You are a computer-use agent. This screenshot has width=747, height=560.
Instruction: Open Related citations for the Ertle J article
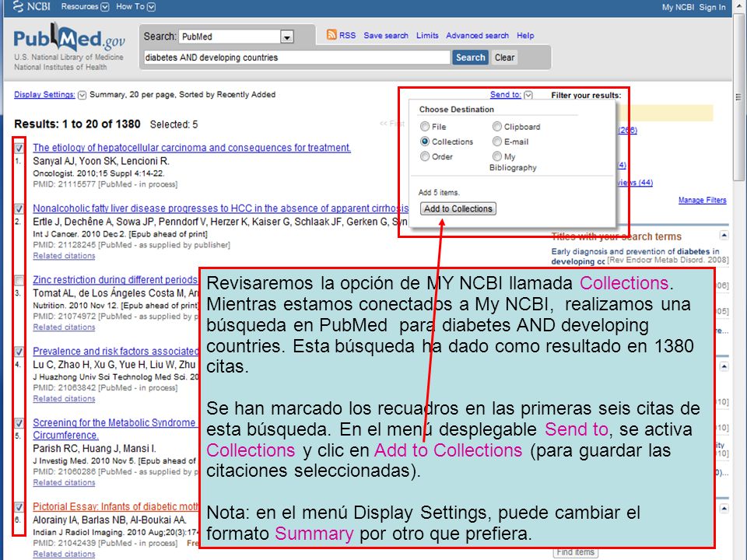coord(64,256)
